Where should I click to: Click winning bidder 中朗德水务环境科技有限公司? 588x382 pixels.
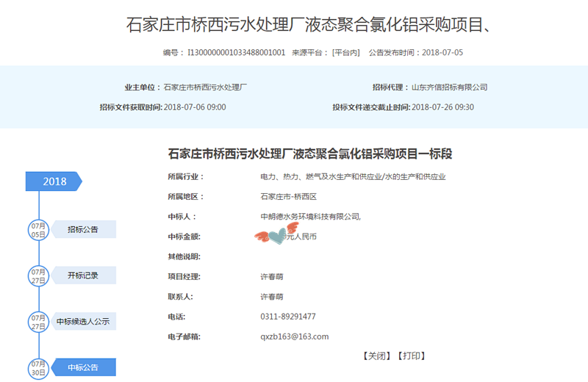pos(309,217)
